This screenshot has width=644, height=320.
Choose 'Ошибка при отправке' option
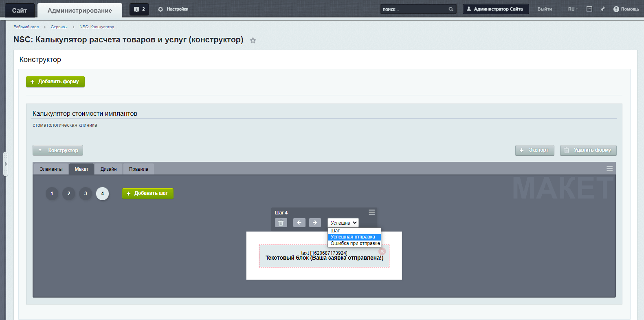pos(355,243)
